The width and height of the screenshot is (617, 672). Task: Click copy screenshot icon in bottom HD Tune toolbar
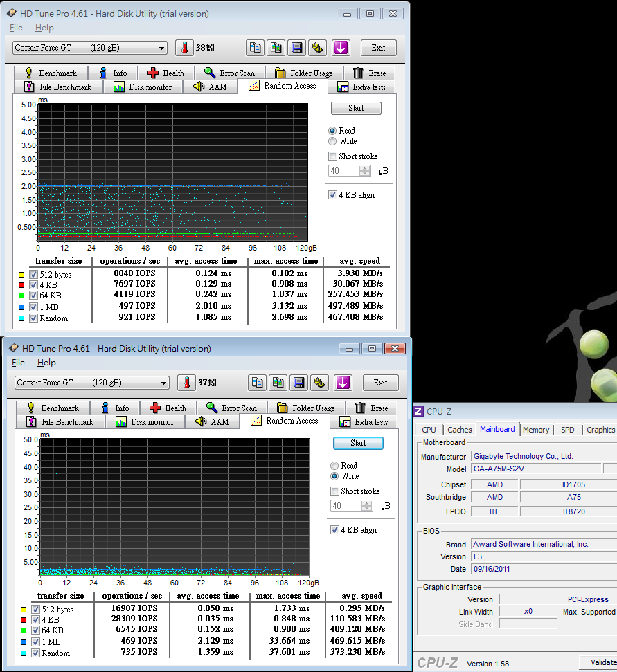(x=278, y=383)
